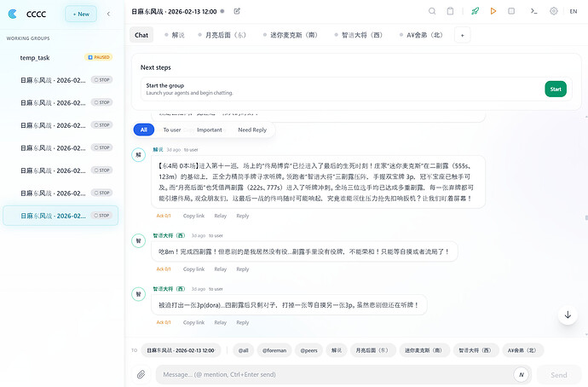This screenshot has height=387, width=588.
Task: Select the @peers recipient chip
Action: click(x=308, y=350)
